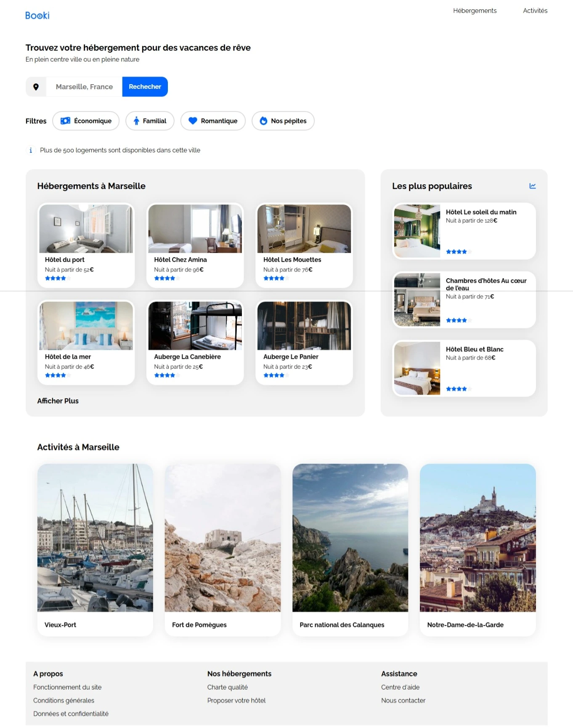Click the chart icon next to Les plus populaires

[533, 186]
